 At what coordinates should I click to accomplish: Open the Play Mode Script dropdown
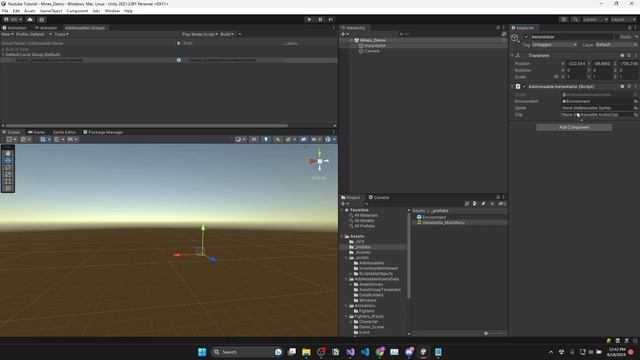pos(200,34)
